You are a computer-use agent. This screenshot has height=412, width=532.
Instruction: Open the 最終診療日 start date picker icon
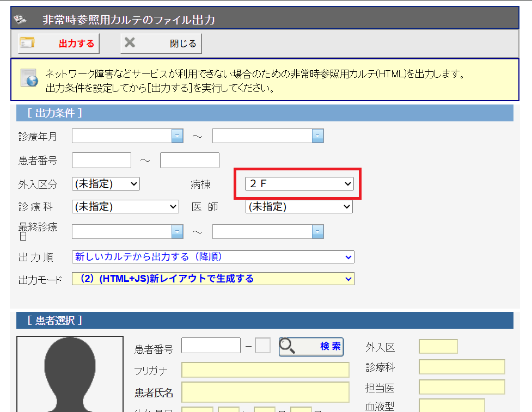[178, 232]
